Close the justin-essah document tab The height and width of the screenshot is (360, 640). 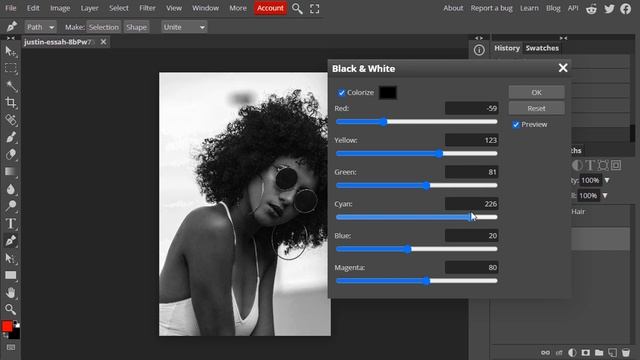point(103,42)
